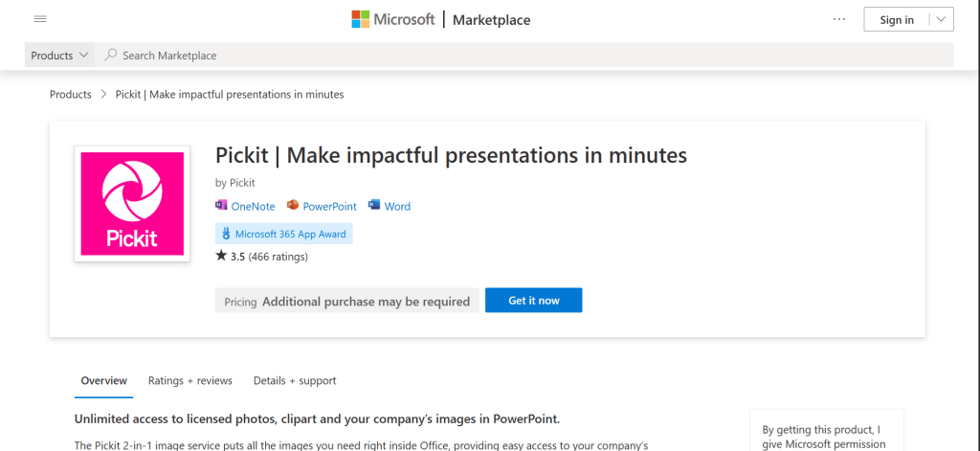
Task: Click the OneNote icon
Action: pyautogui.click(x=222, y=206)
